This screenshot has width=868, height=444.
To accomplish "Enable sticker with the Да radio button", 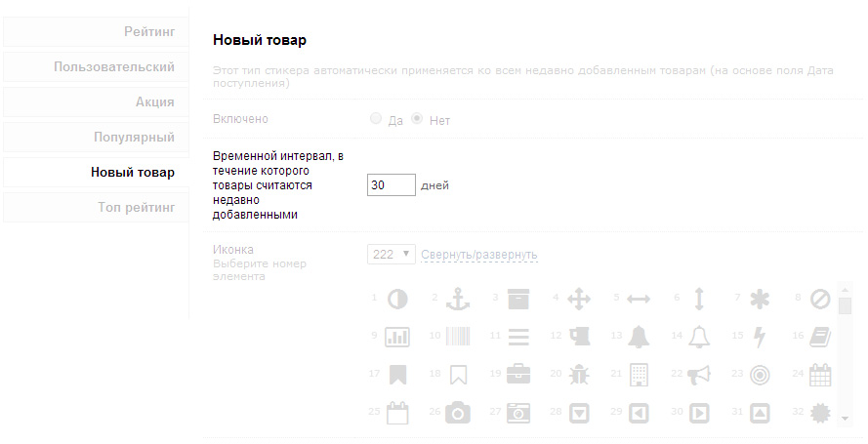I will tap(376, 119).
